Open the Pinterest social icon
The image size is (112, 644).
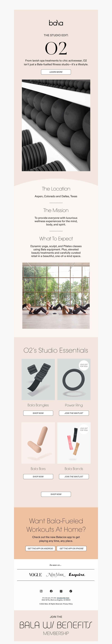(x=61, y=591)
